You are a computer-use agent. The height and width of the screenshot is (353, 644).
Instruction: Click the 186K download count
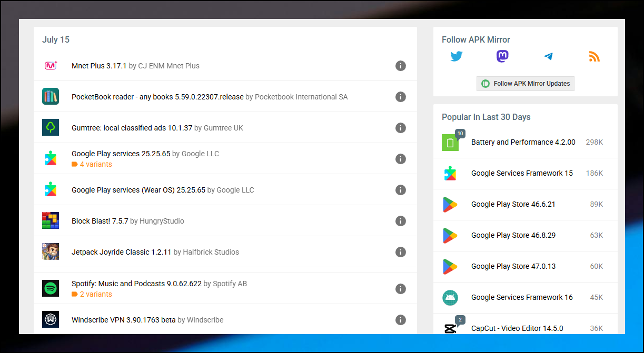(x=595, y=173)
